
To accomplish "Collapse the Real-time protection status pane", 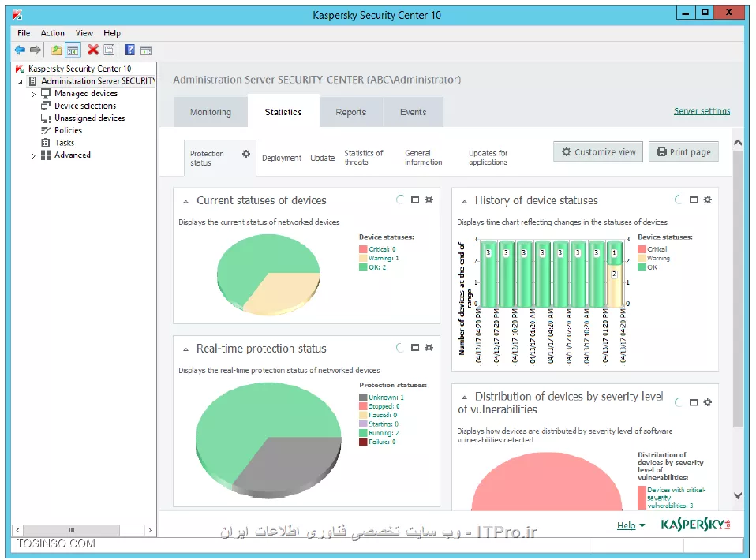I will coord(185,349).
